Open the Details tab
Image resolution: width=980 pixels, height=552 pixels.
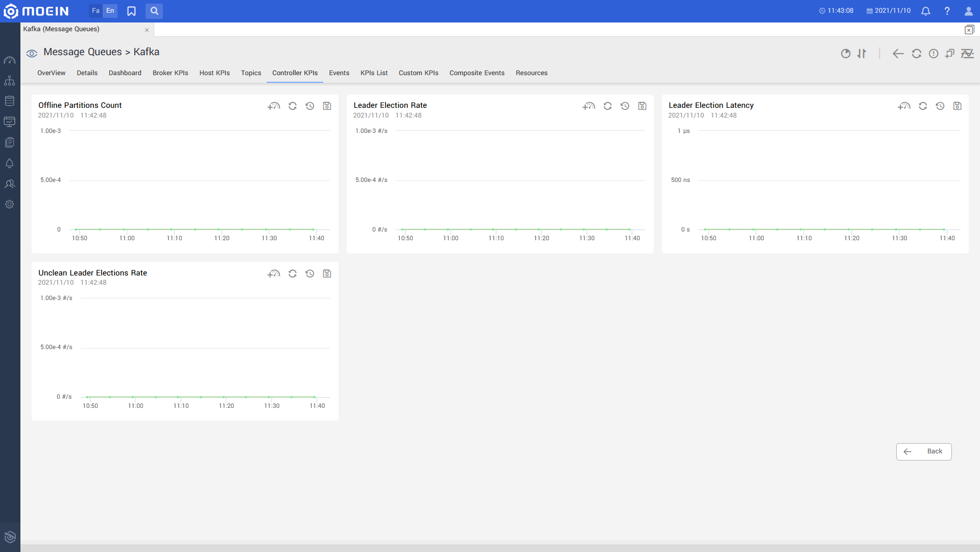(x=87, y=73)
